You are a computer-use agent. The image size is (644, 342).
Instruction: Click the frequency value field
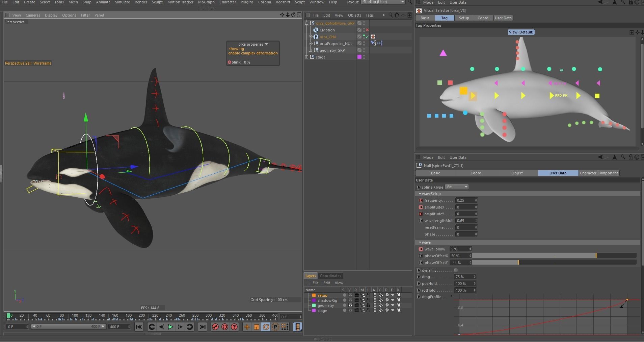[466, 200]
